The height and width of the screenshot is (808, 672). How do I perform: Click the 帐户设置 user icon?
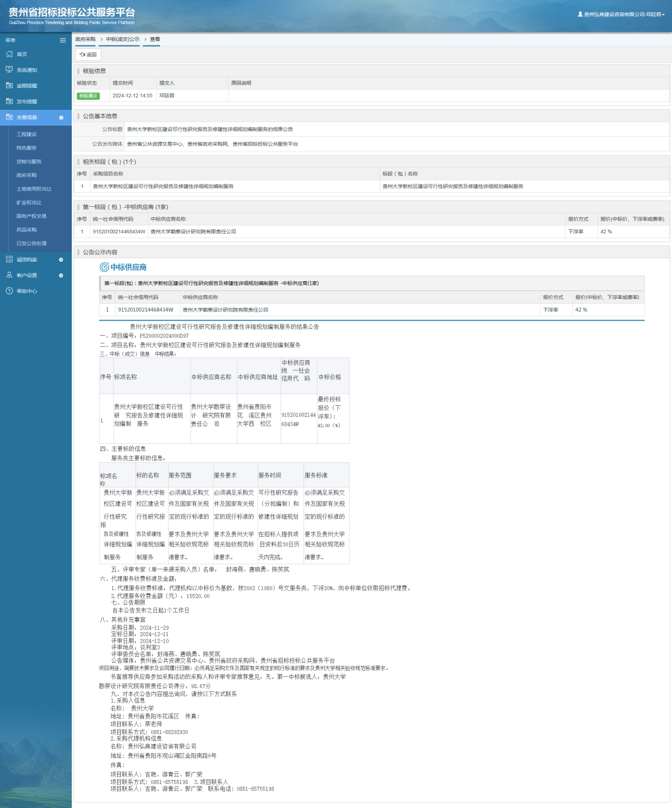pos(9,275)
